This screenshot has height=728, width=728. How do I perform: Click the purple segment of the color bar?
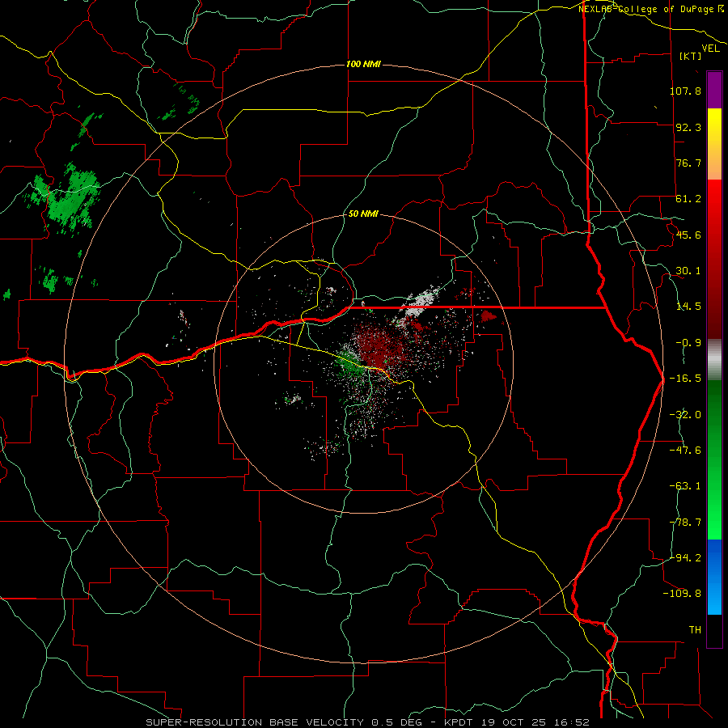click(x=714, y=91)
